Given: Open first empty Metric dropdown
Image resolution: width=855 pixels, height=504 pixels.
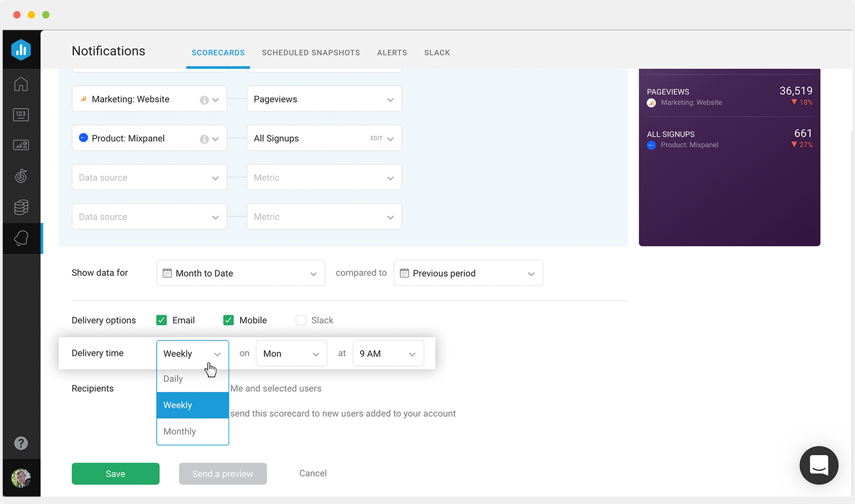Looking at the screenshot, I should click(x=324, y=177).
